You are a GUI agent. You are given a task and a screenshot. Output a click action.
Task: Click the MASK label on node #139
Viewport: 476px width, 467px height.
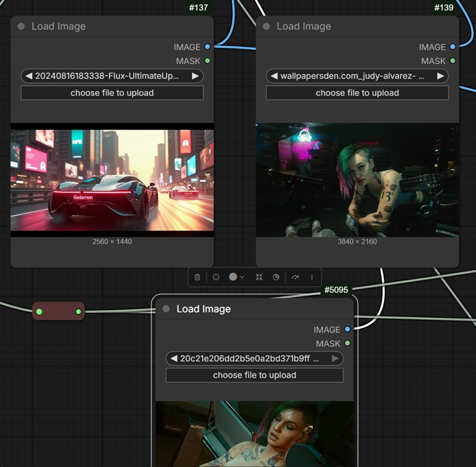click(x=434, y=61)
